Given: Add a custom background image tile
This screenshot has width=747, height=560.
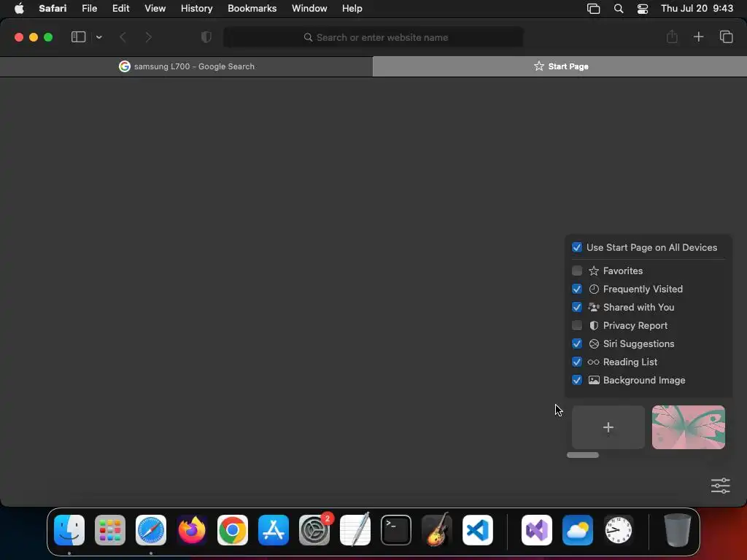Looking at the screenshot, I should coord(608,427).
